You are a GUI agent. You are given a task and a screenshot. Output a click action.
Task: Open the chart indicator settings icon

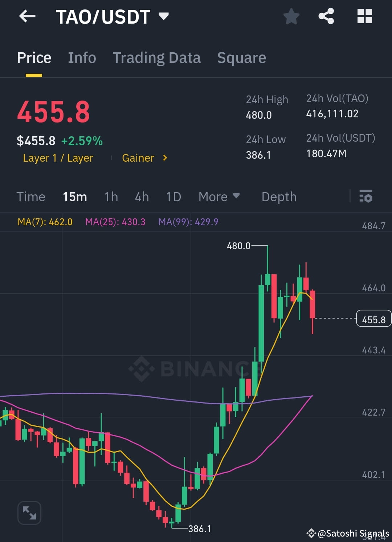366,197
